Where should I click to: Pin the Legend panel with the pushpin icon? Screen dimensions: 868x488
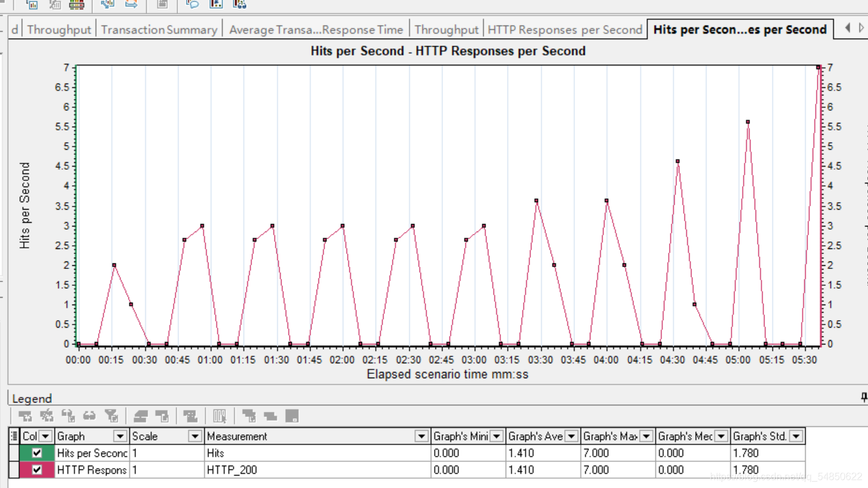[864, 397]
